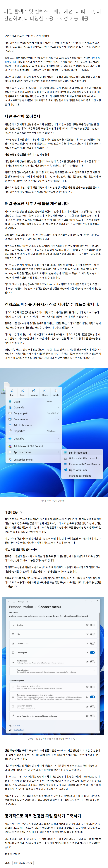Screen dimensions: 108x868
Task: Click the Give feedback icon
Action: point(10,730)
